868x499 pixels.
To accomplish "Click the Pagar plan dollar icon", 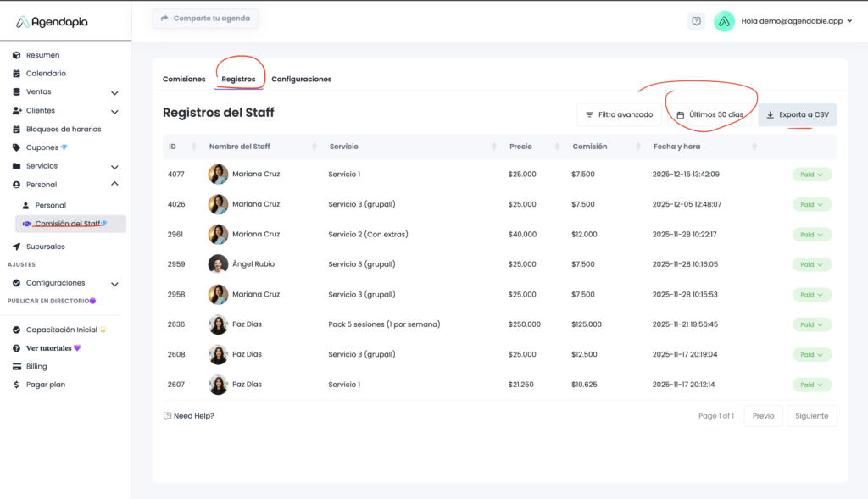I will point(16,385).
